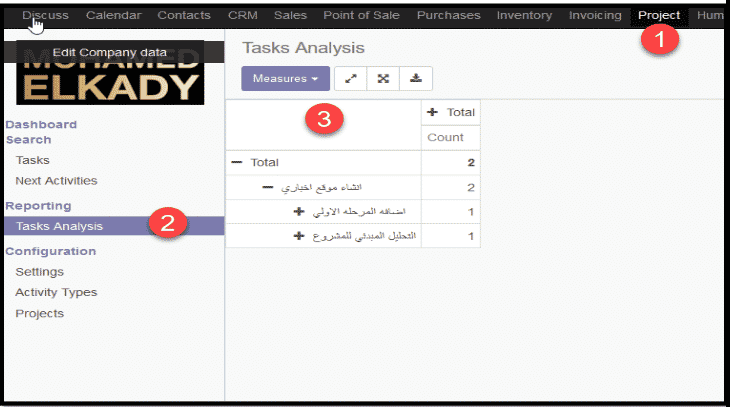Expand the التحليل المبدئي للمشروع row
The image size is (730, 407).
(x=299, y=236)
